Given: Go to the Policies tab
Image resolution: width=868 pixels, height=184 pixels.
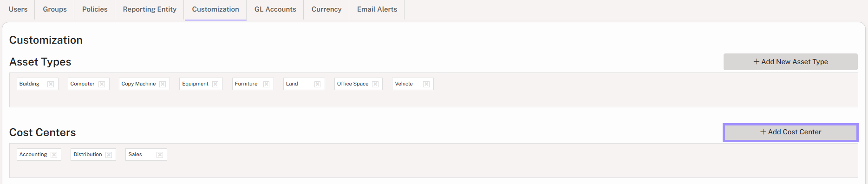Looking at the screenshot, I should click(95, 9).
